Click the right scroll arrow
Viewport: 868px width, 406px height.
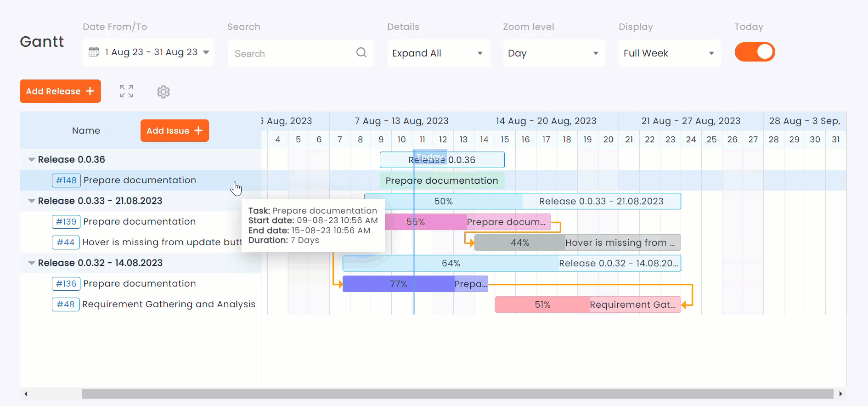tap(840, 394)
